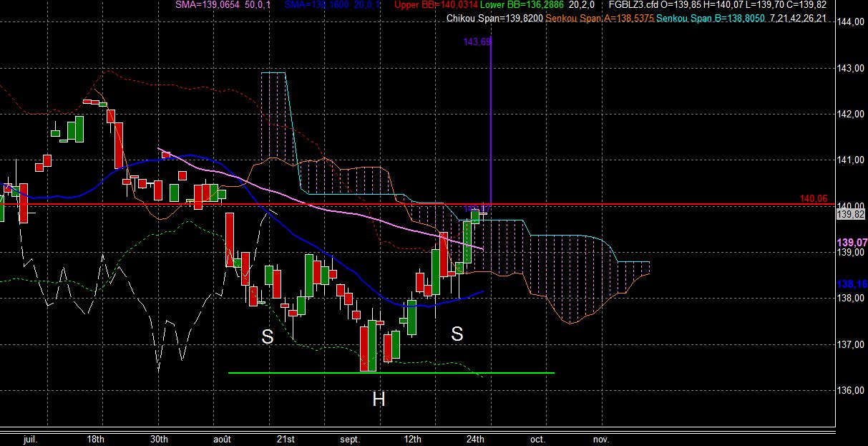
Task: Click the current price box 139,82
Action: [851, 214]
